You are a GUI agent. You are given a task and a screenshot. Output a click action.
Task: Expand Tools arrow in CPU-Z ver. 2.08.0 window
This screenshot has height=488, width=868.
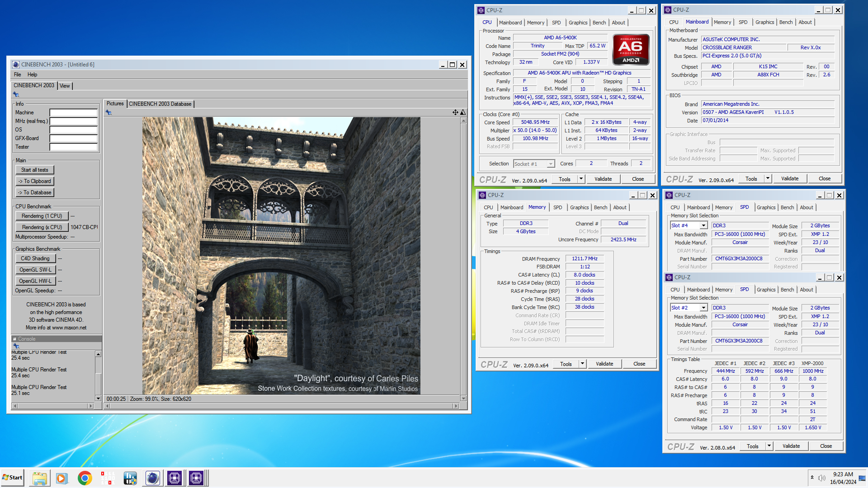769,446
